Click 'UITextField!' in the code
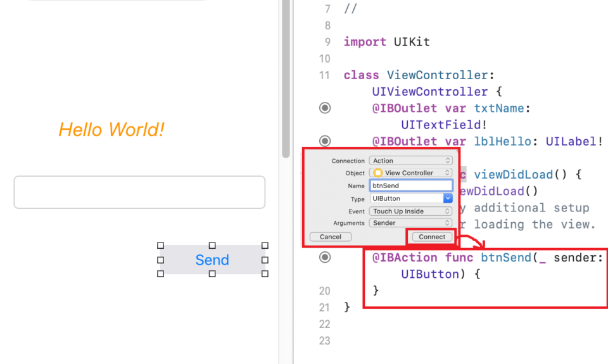 pos(444,125)
